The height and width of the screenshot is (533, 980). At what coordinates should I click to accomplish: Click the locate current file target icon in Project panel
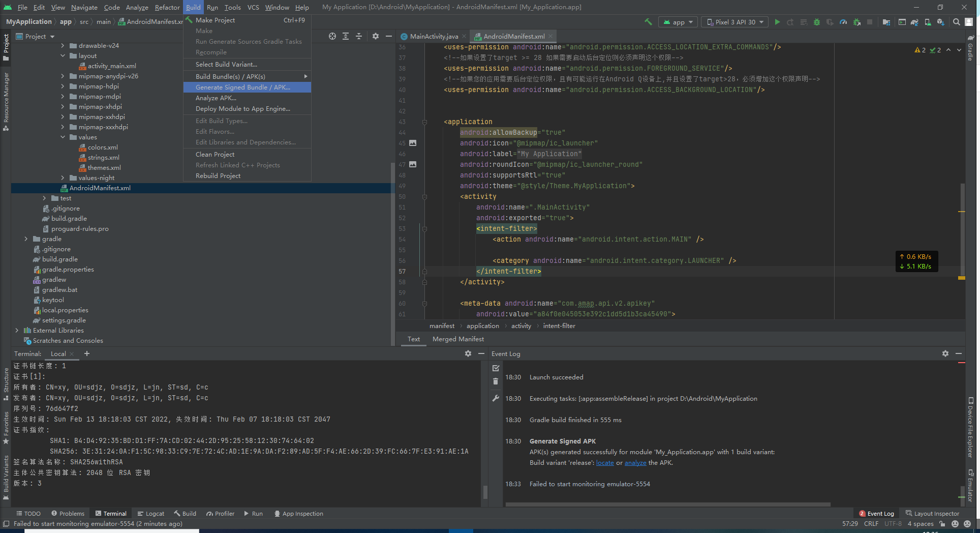pyautogui.click(x=332, y=36)
